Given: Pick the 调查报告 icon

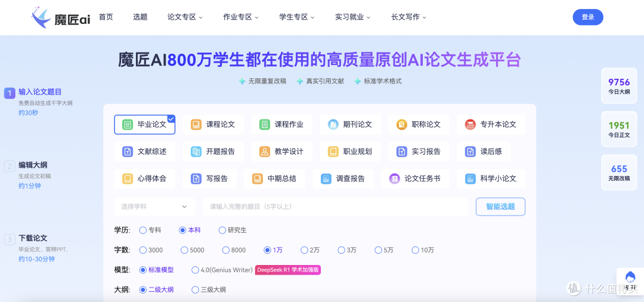Looking at the screenshot, I should [327, 178].
